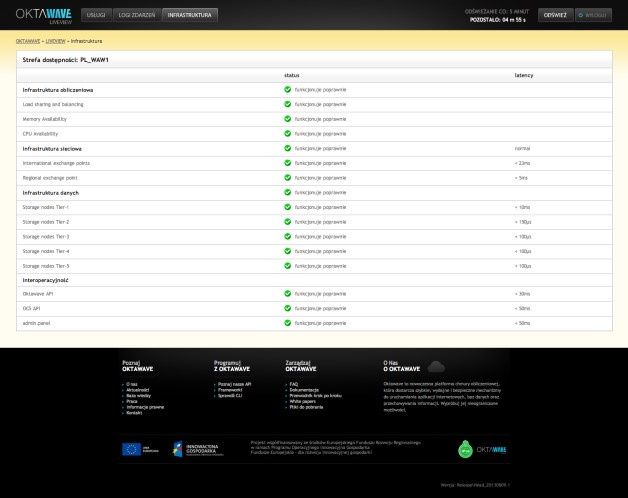This screenshot has width=628, height=498.
Task: Click green check icon for Storage nodes Tier-2
Action: pos(288,222)
